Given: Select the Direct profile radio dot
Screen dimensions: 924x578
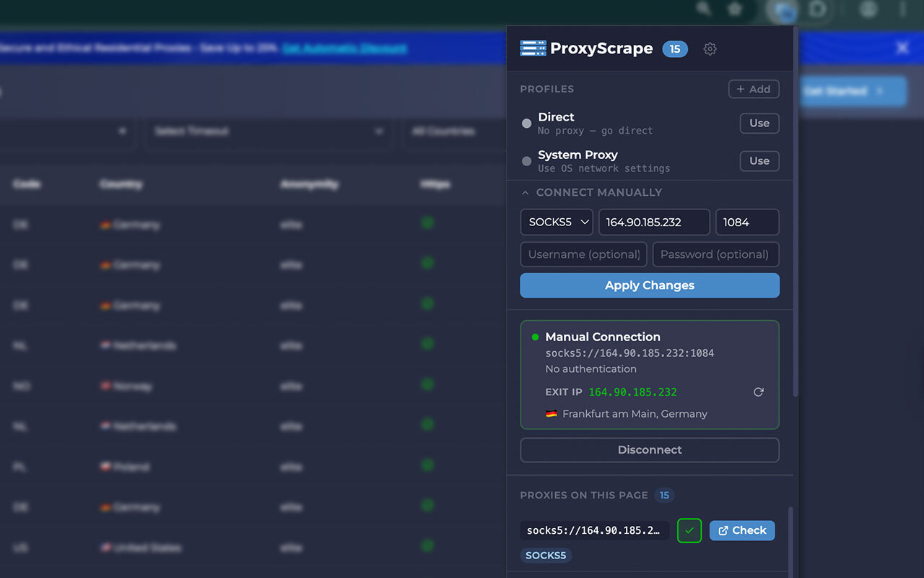Looking at the screenshot, I should [x=526, y=124].
